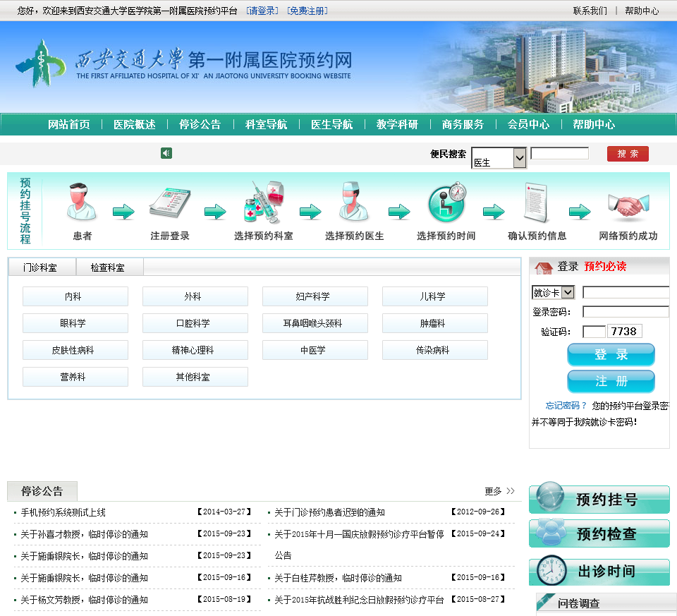
Task: Click the 预约必读 red link
Action: [x=605, y=266]
